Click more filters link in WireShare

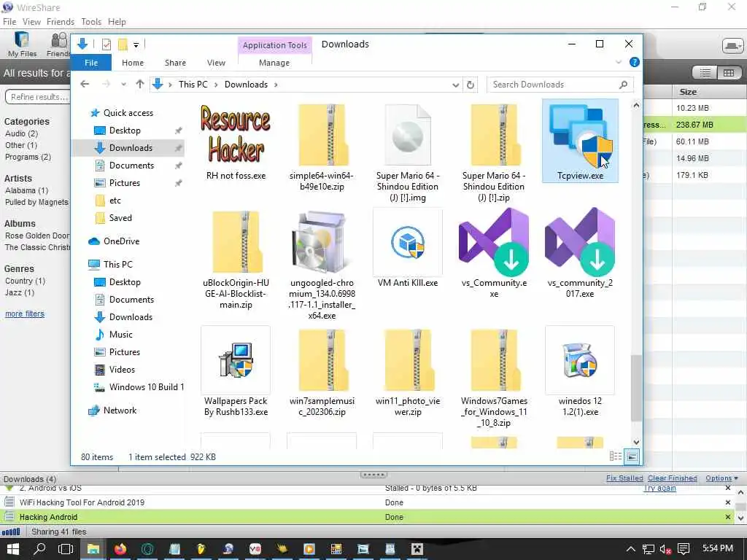click(x=25, y=314)
